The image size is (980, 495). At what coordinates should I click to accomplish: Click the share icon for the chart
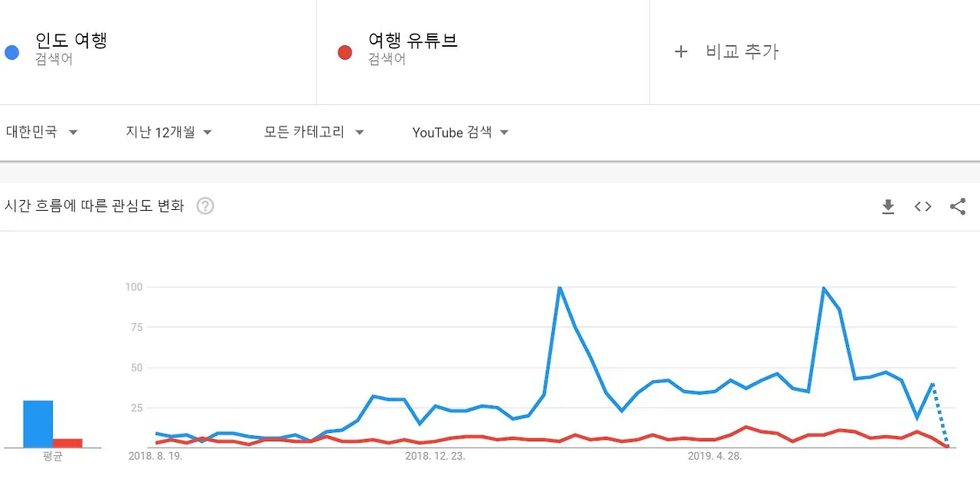[957, 206]
